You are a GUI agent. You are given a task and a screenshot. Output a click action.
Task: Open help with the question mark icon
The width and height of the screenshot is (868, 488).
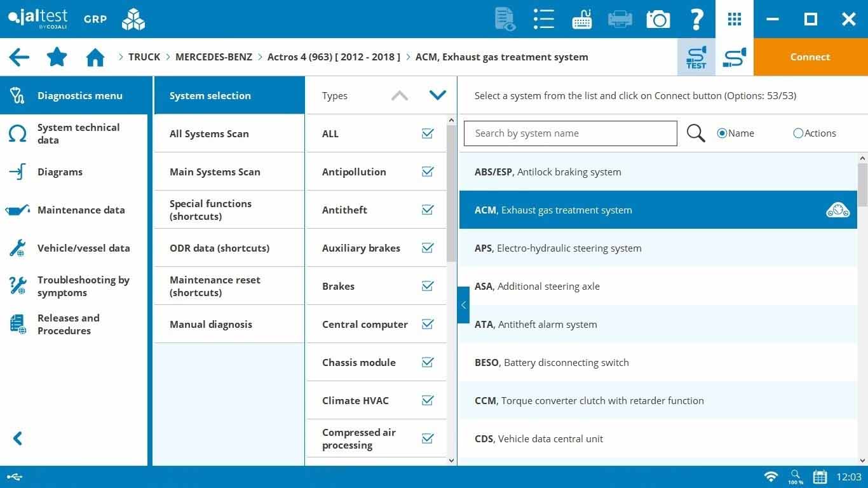696,19
